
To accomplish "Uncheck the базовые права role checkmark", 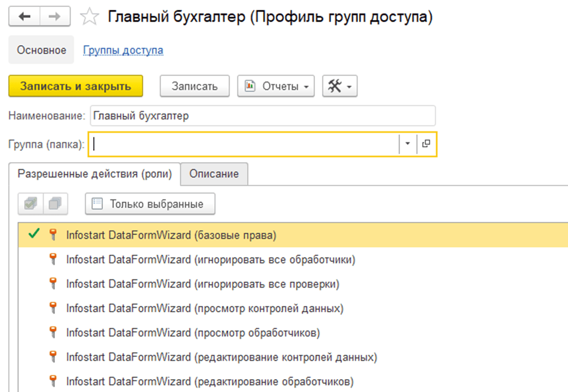I will point(34,234).
